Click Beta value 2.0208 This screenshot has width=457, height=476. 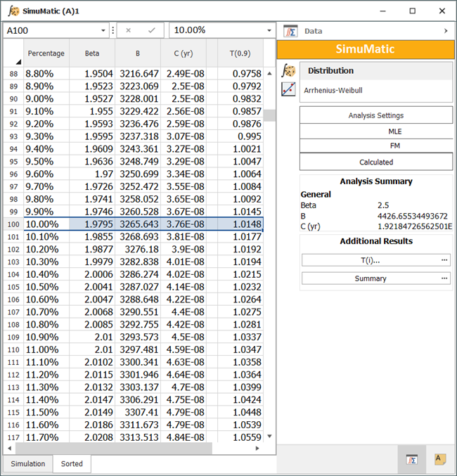[x=92, y=437]
